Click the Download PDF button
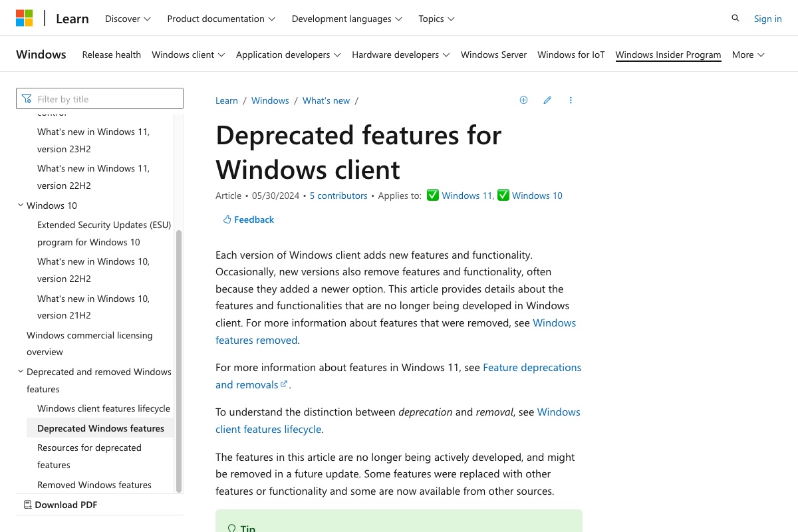The image size is (798, 532). (x=61, y=505)
